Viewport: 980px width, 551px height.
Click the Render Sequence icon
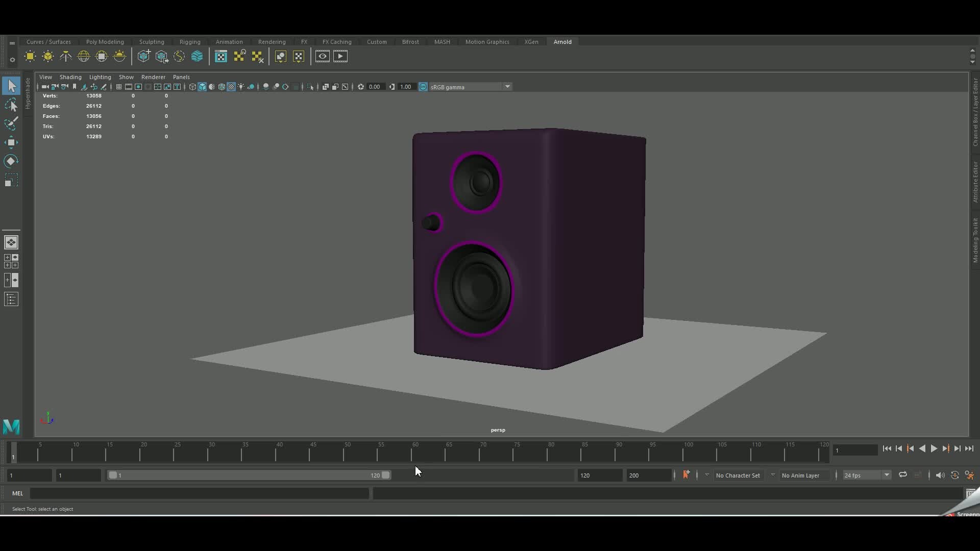click(x=340, y=56)
